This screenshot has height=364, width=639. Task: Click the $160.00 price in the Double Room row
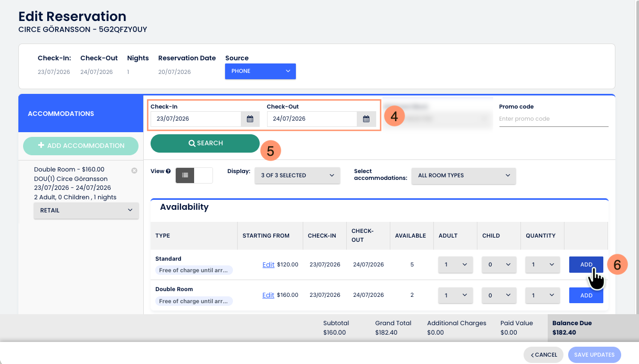[x=287, y=295]
